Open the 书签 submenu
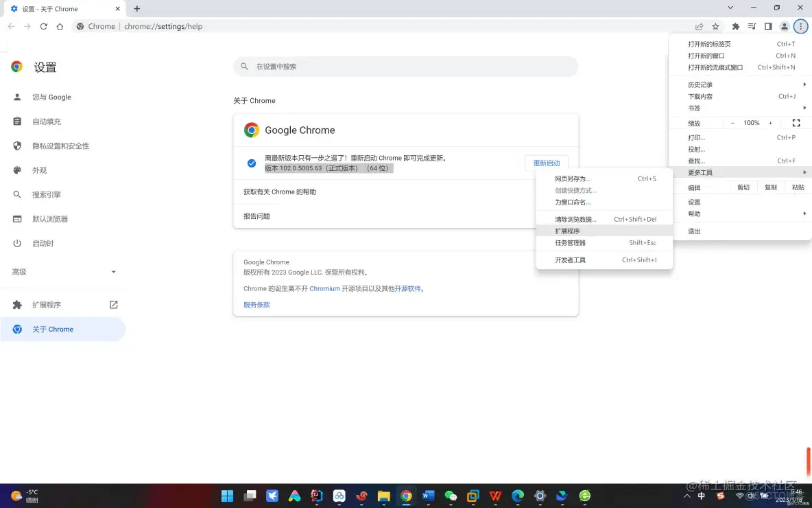The width and height of the screenshot is (812, 508). point(694,108)
